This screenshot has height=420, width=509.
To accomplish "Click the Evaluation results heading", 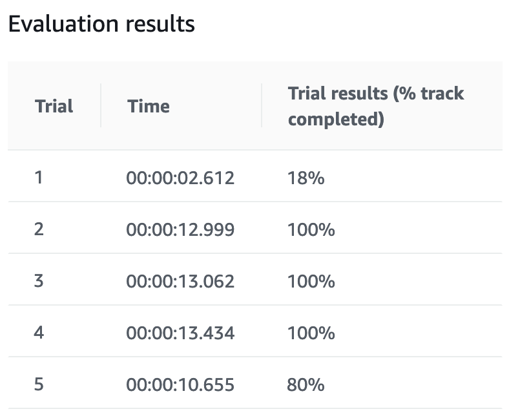I will (101, 25).
